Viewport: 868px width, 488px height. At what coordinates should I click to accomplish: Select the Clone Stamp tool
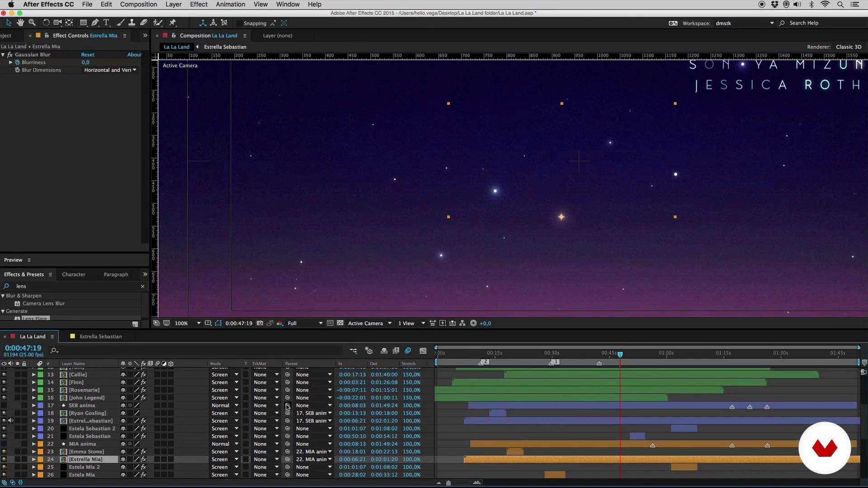click(132, 23)
